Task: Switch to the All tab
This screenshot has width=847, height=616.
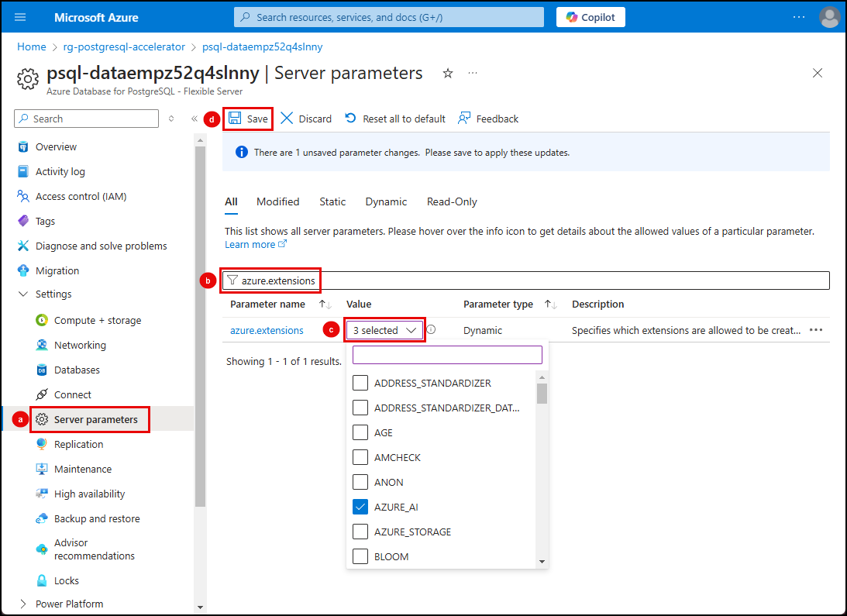Action: [231, 202]
